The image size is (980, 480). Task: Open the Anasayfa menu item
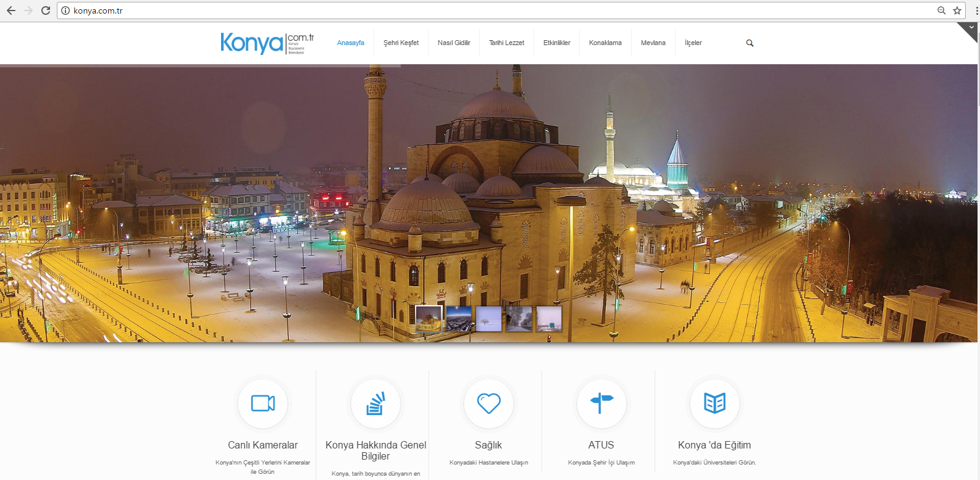point(351,43)
